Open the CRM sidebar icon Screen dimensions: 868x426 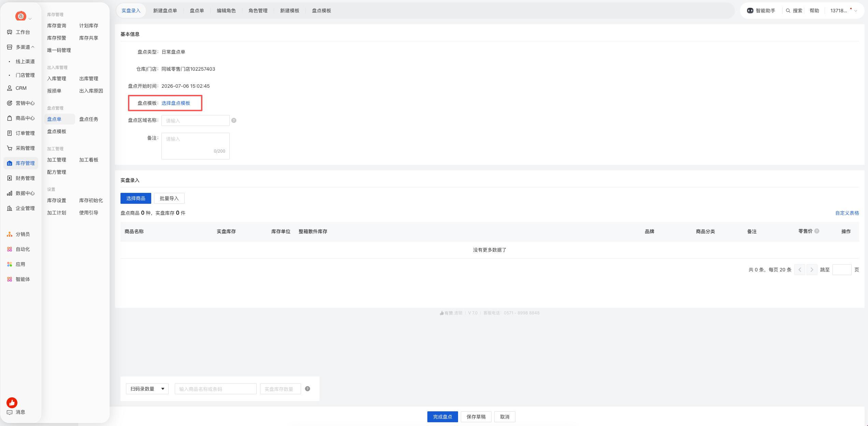click(x=10, y=88)
